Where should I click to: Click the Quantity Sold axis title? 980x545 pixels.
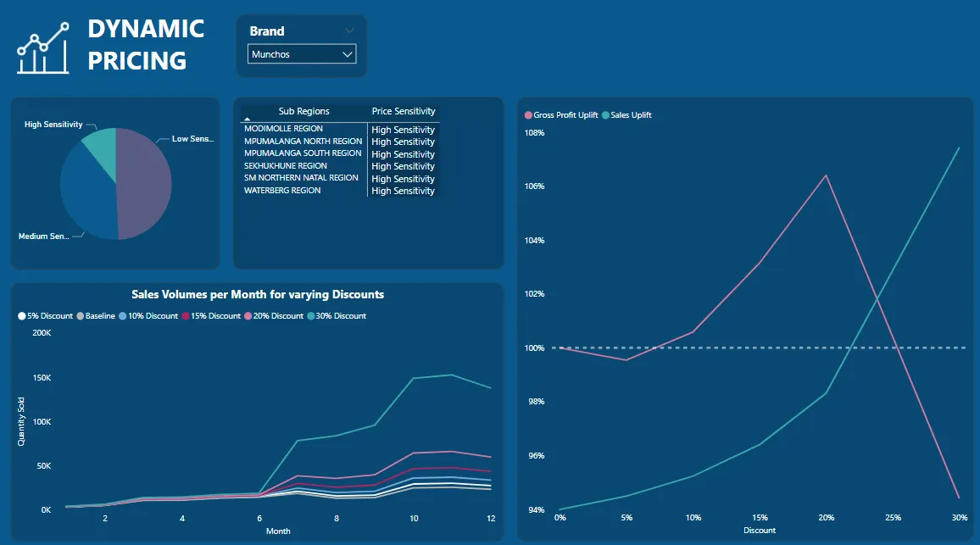coord(21,421)
